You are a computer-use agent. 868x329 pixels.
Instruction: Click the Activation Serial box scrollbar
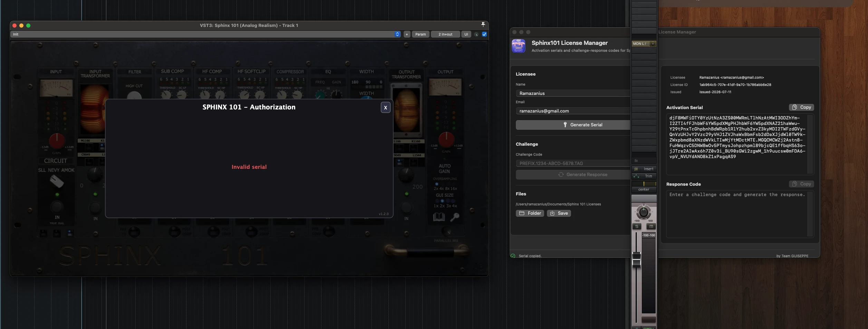(810, 144)
